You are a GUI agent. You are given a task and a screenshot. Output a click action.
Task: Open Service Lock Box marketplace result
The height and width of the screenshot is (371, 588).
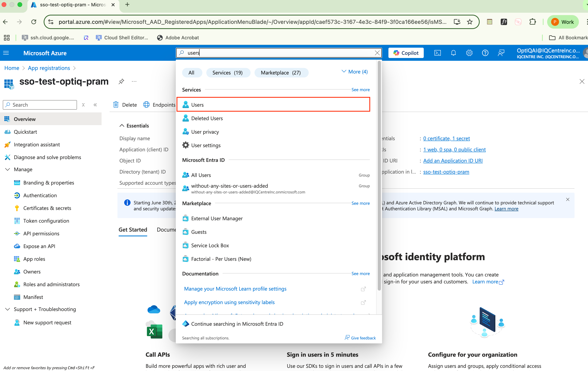click(276, 245)
